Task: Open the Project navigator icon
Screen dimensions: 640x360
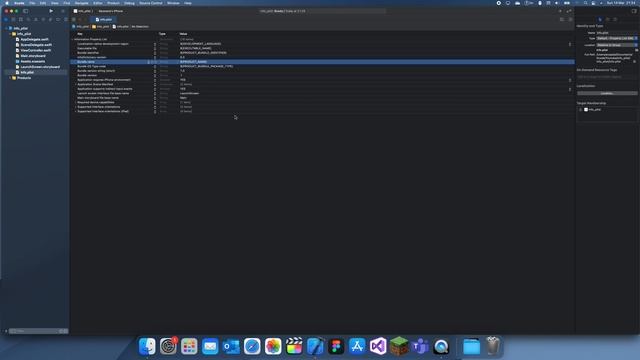Action: pos(6,19)
